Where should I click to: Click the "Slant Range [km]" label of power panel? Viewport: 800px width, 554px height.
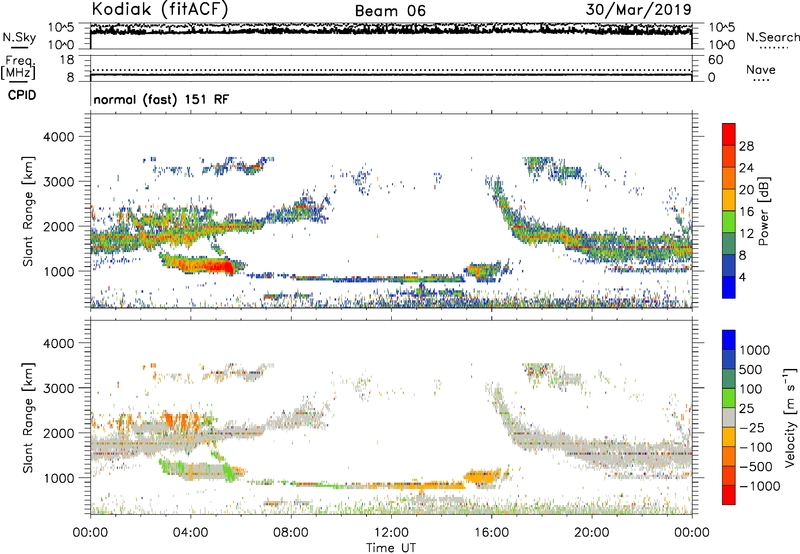[x=28, y=211]
